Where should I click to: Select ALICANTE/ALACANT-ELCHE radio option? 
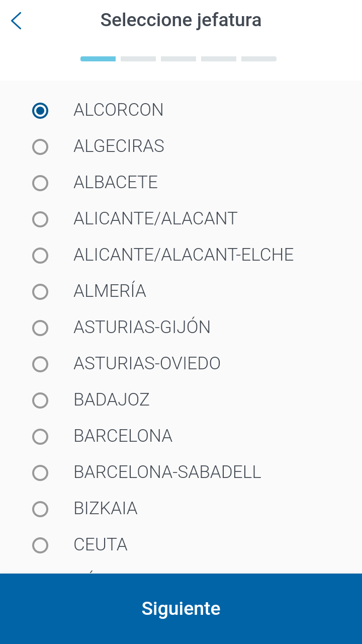click(40, 255)
